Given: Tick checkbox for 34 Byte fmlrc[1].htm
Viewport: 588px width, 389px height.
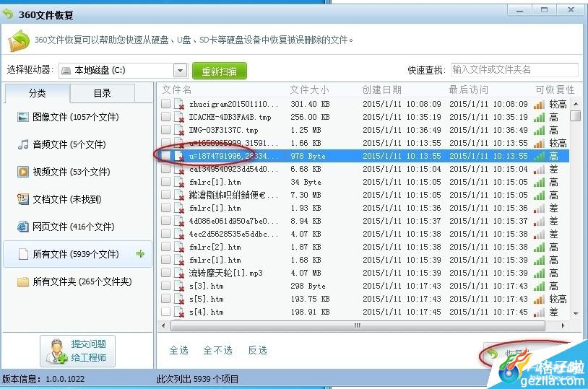Looking at the screenshot, I should [x=165, y=182].
